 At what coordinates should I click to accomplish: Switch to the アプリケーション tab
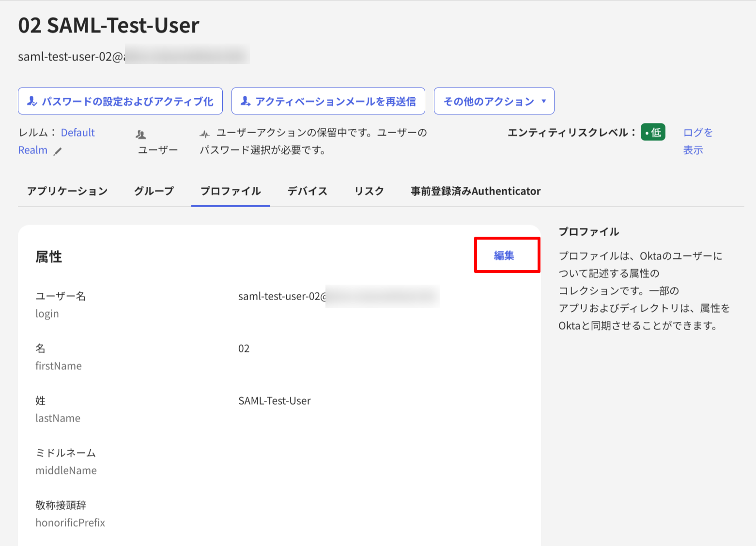point(68,191)
